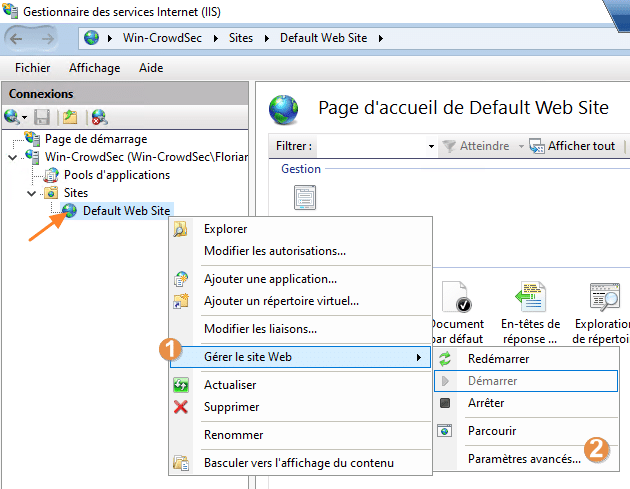
Task: Select Modifier les liaisons... menu entry
Action: tap(260, 329)
